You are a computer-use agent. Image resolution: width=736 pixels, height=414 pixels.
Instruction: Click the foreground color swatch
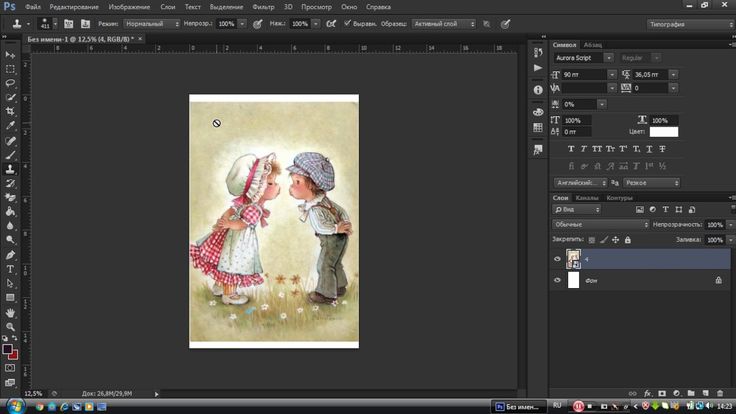[x=7, y=349]
